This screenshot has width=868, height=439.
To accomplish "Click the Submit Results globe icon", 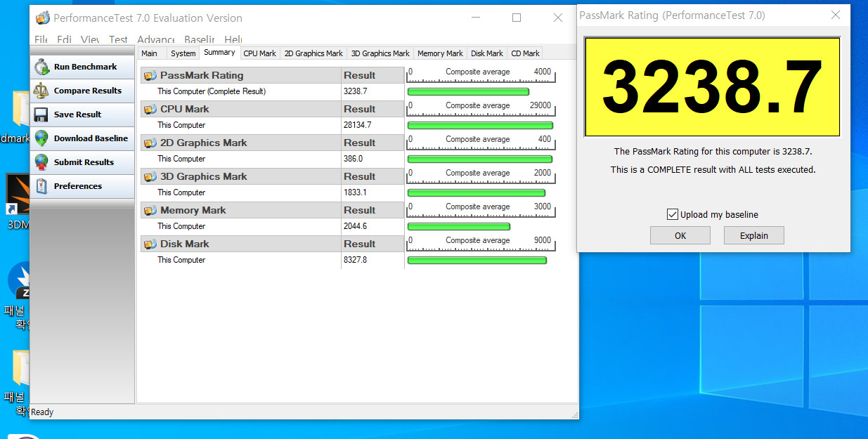I will click(x=41, y=162).
